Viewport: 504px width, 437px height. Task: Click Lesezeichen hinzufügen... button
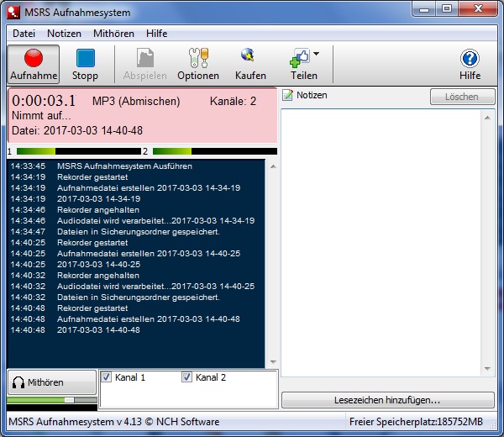(387, 400)
